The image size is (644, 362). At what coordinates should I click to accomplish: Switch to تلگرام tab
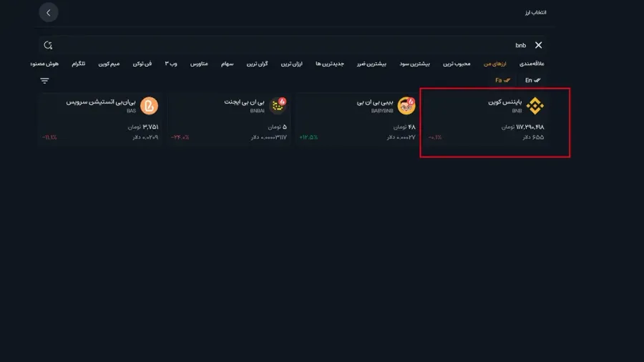[x=79, y=64]
